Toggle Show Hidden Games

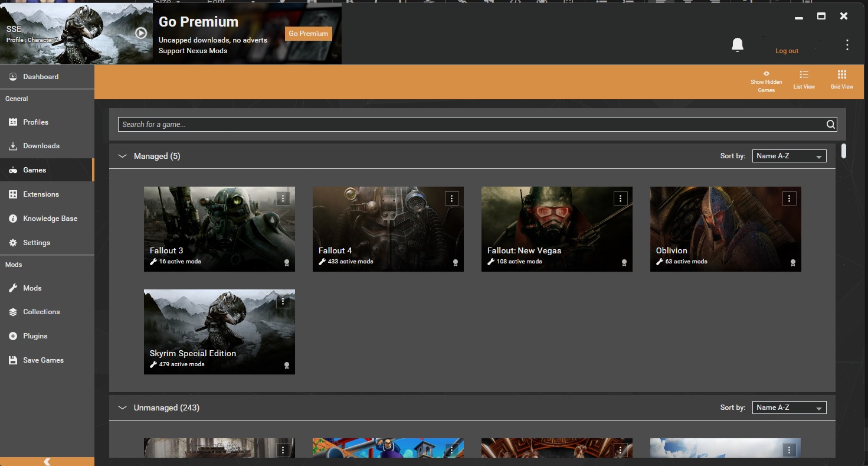(767, 82)
